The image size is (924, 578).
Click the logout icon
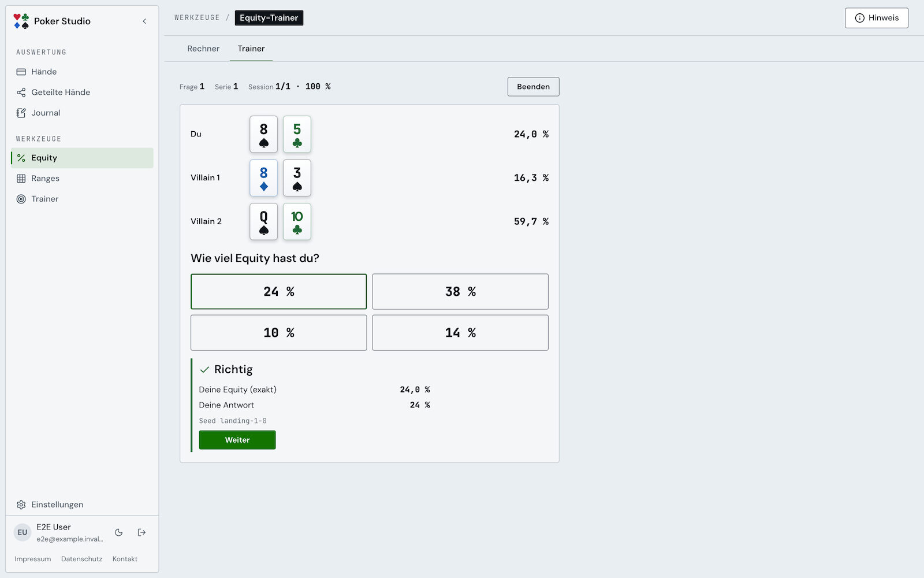pos(142,532)
